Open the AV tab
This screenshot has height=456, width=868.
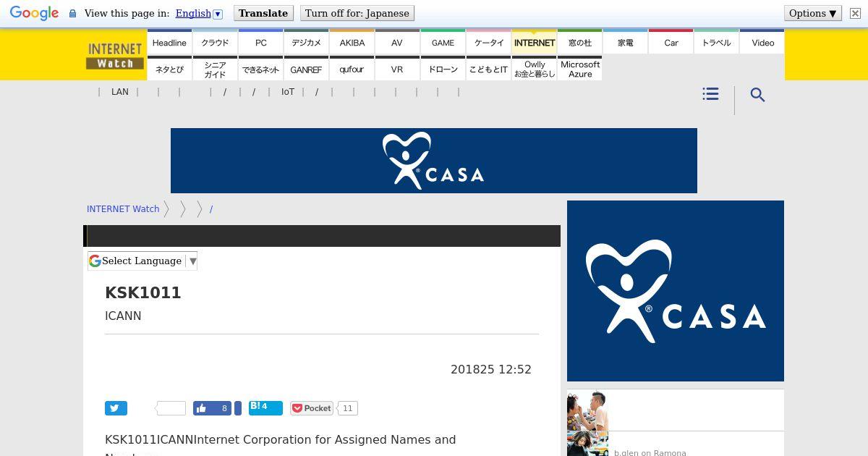pyautogui.click(x=397, y=42)
